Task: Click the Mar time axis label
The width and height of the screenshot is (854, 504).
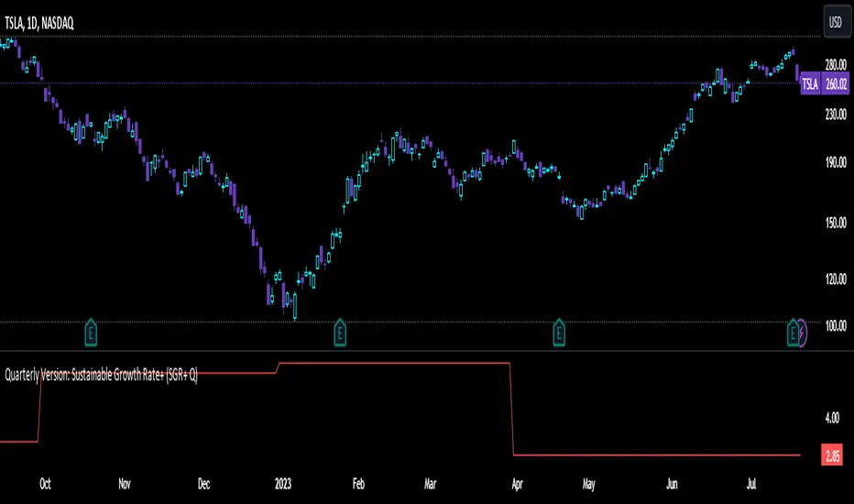Action: pos(431,484)
